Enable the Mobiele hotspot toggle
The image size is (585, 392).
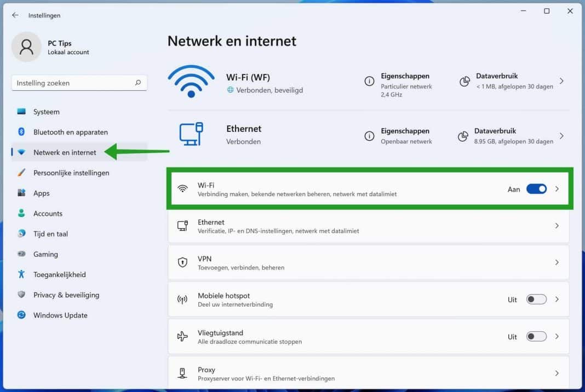[536, 299]
